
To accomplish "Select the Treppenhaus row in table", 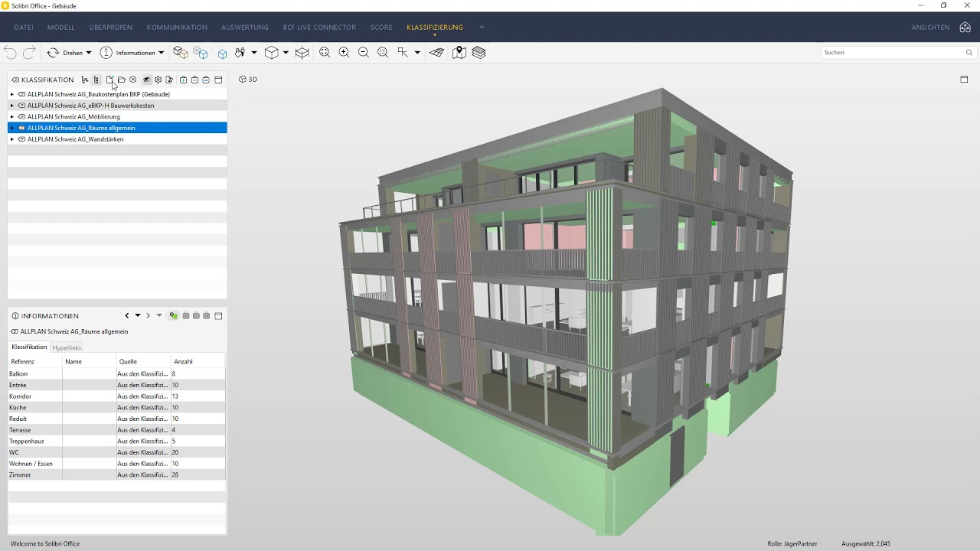I will pyautogui.click(x=117, y=441).
